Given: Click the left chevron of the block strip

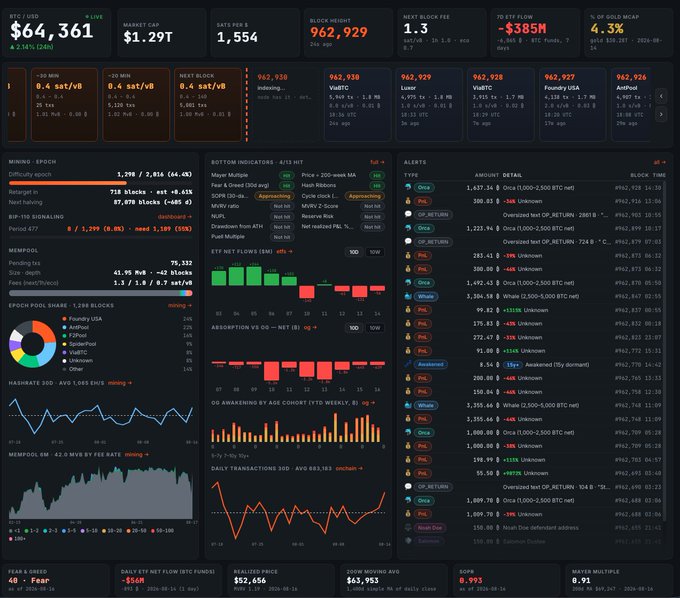Looking at the screenshot, I should pos(661,96).
